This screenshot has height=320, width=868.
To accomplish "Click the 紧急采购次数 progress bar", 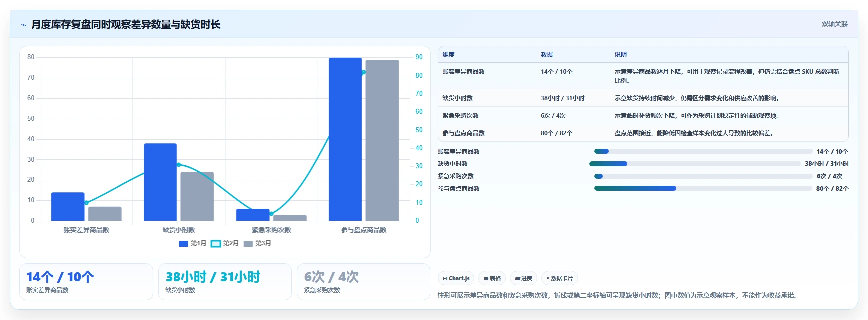I will [703, 176].
